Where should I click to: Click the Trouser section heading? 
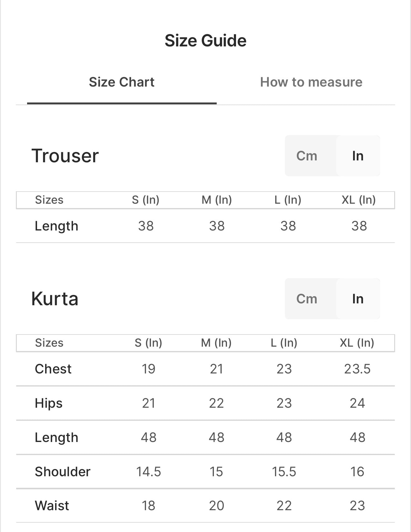(65, 155)
